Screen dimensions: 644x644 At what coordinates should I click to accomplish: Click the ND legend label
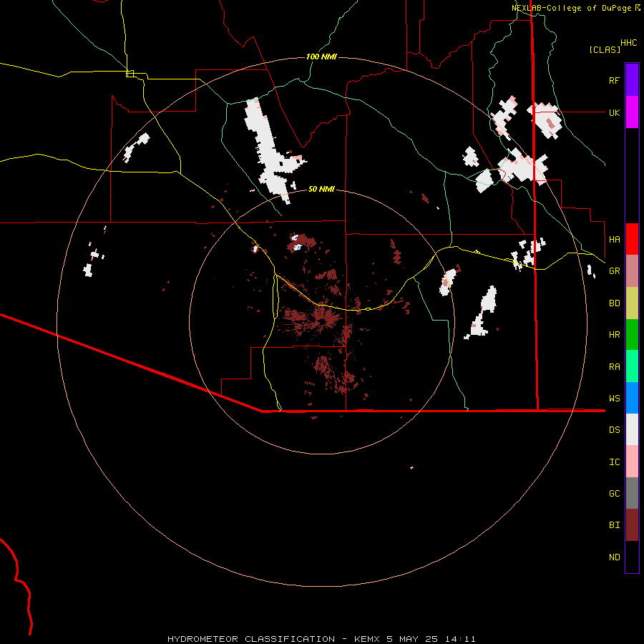[x=614, y=557]
